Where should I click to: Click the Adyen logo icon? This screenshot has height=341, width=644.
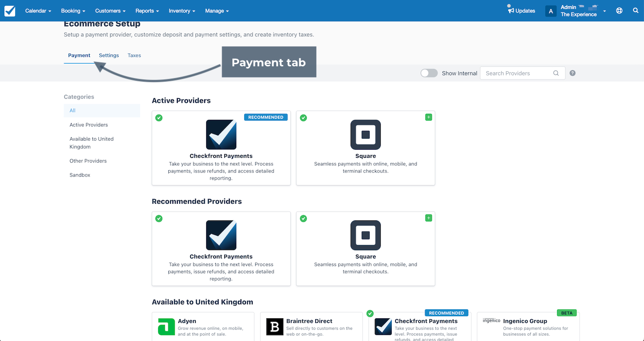pos(167,327)
